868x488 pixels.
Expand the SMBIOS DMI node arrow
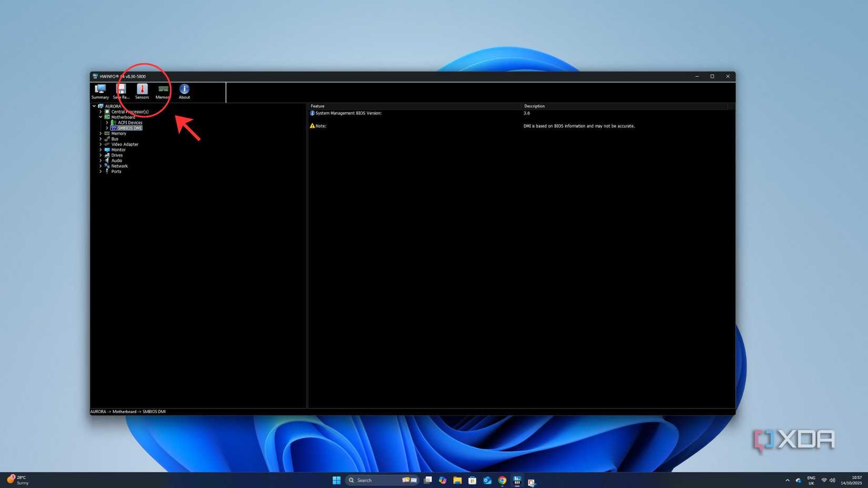(107, 128)
